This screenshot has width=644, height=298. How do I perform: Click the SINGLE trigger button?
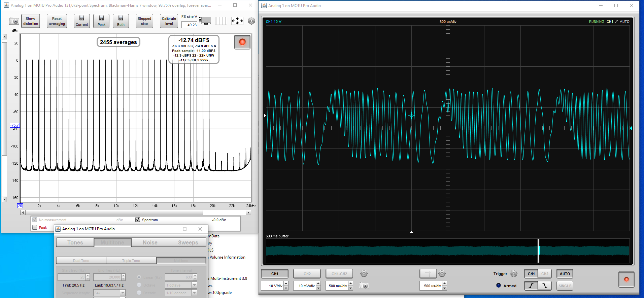tap(565, 286)
